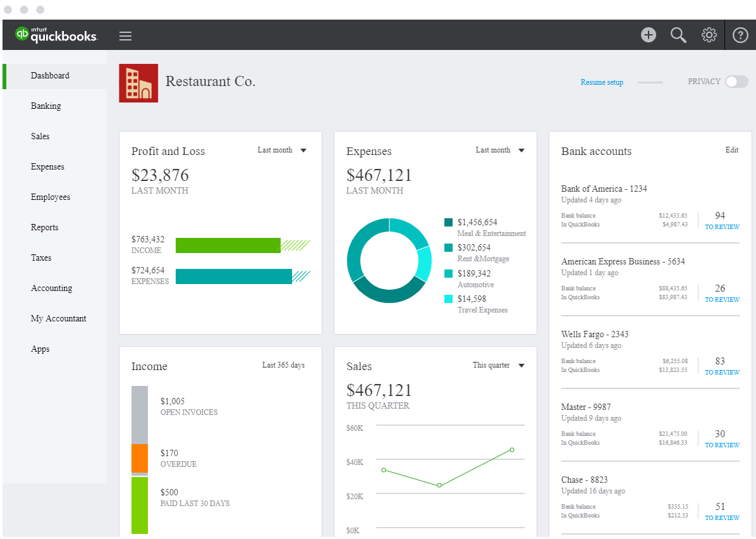Enable privacy mode by clicking PRIVACY label
This screenshot has width=756, height=539.
point(704,82)
